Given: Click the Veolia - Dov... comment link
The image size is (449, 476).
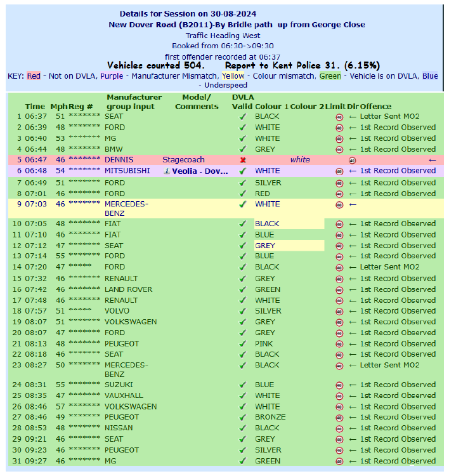Looking at the screenshot, I should [200, 171].
